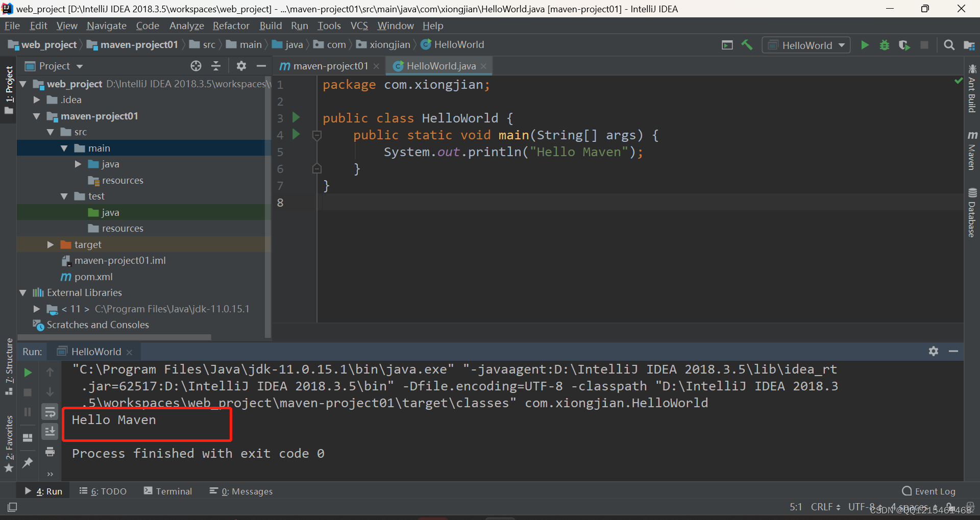
Task: Collapse the maven-project01 module node
Action: click(x=36, y=116)
